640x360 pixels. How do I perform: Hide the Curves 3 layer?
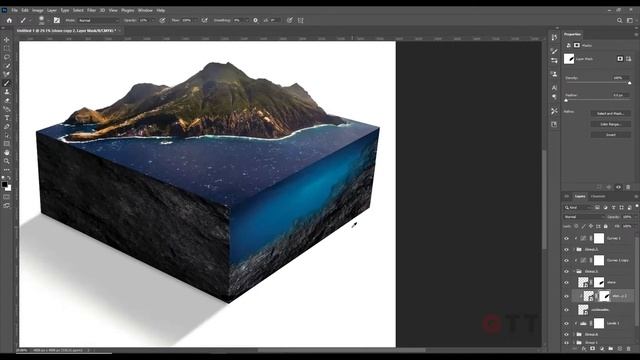coord(567,238)
